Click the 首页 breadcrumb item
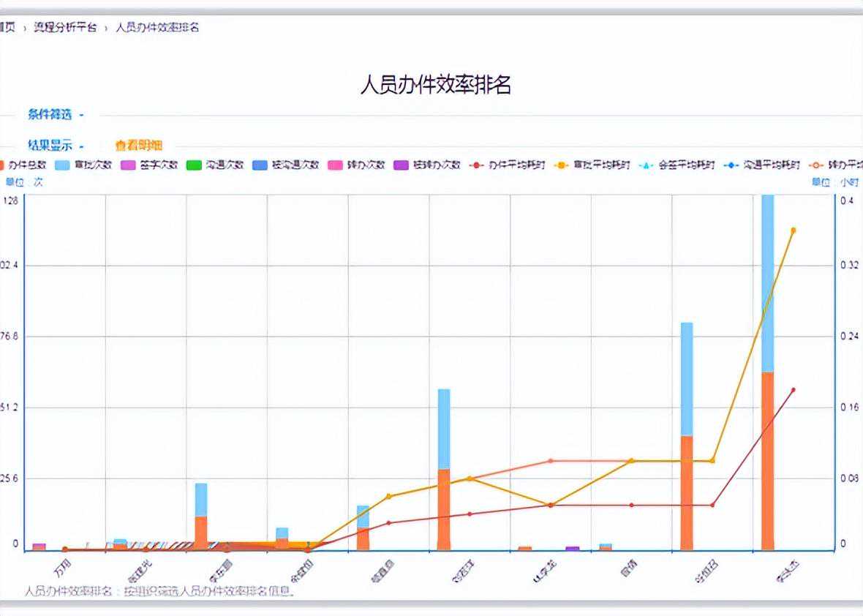Image resolution: width=863 pixels, height=616 pixels. 7,27
